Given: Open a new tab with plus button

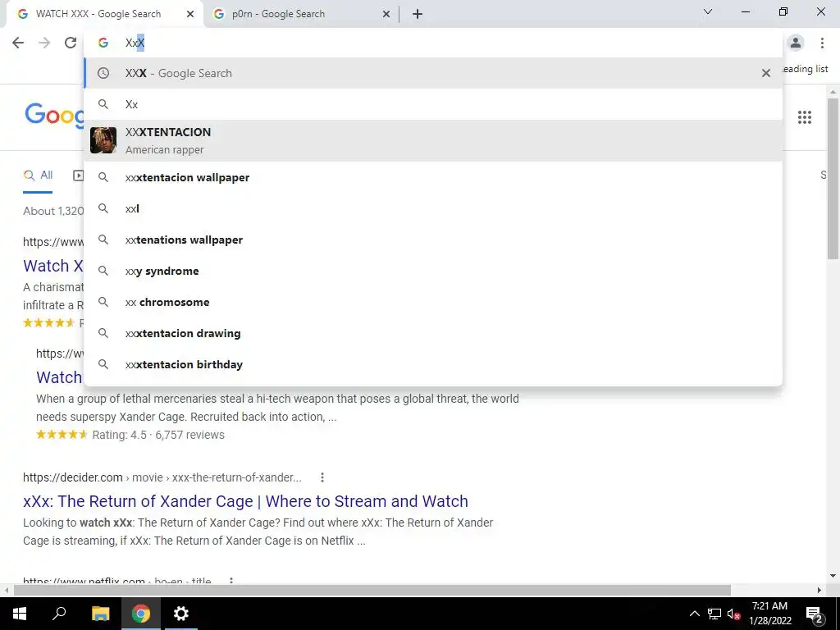Looking at the screenshot, I should (418, 14).
